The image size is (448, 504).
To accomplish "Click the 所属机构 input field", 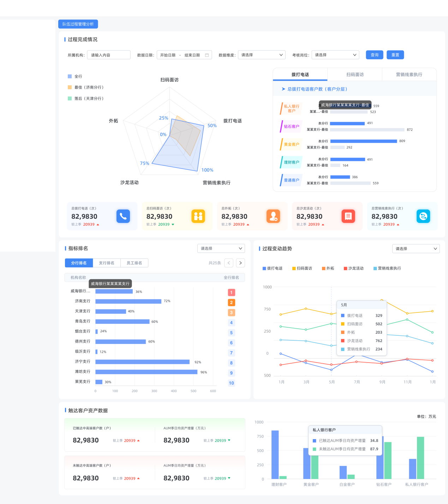I will (x=109, y=55).
